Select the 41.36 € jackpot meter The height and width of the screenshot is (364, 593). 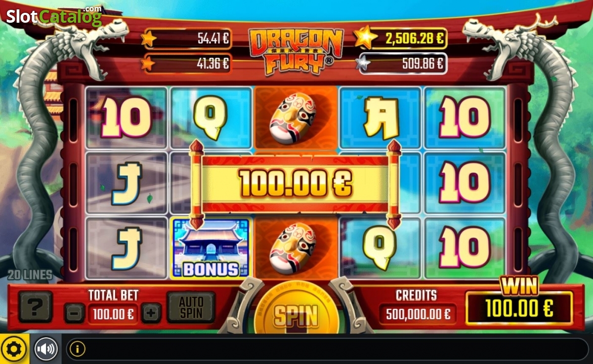click(x=187, y=63)
